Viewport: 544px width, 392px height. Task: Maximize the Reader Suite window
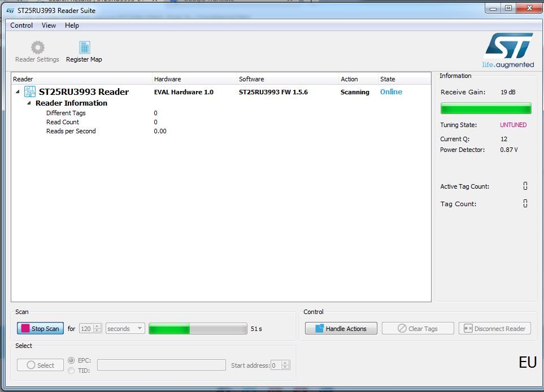pyautogui.click(x=508, y=8)
